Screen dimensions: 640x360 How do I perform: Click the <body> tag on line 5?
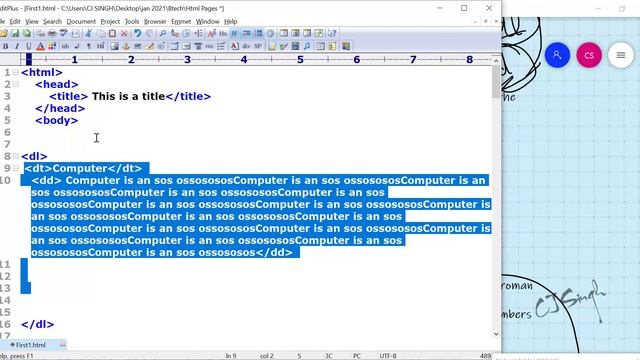57,121
